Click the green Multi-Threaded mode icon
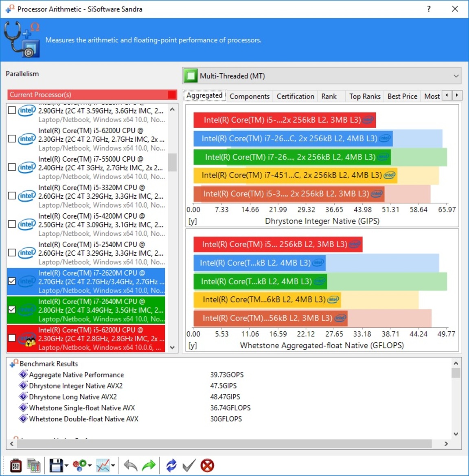The height and width of the screenshot is (476, 469). (x=191, y=76)
